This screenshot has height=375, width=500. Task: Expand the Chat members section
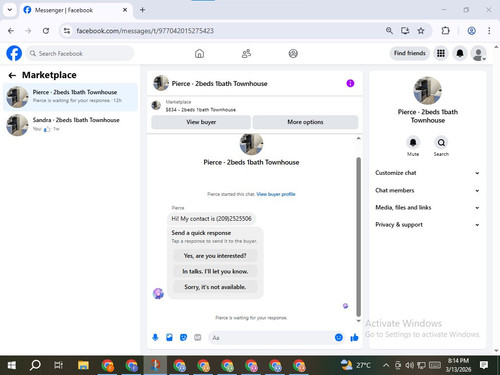pyautogui.click(x=427, y=190)
